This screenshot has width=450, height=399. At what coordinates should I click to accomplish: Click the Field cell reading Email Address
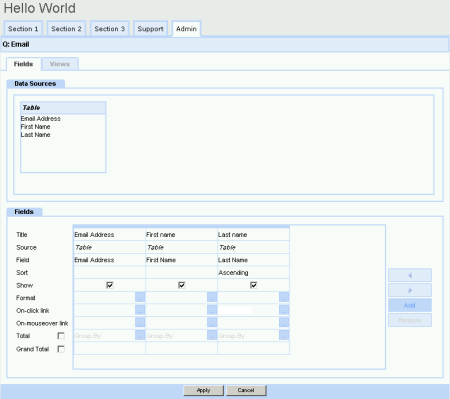coord(109,260)
